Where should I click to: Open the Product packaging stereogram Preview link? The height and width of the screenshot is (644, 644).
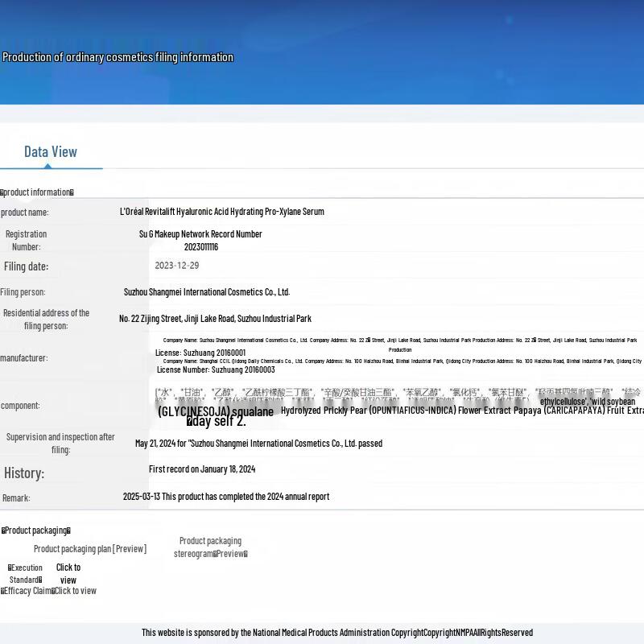[x=211, y=547]
